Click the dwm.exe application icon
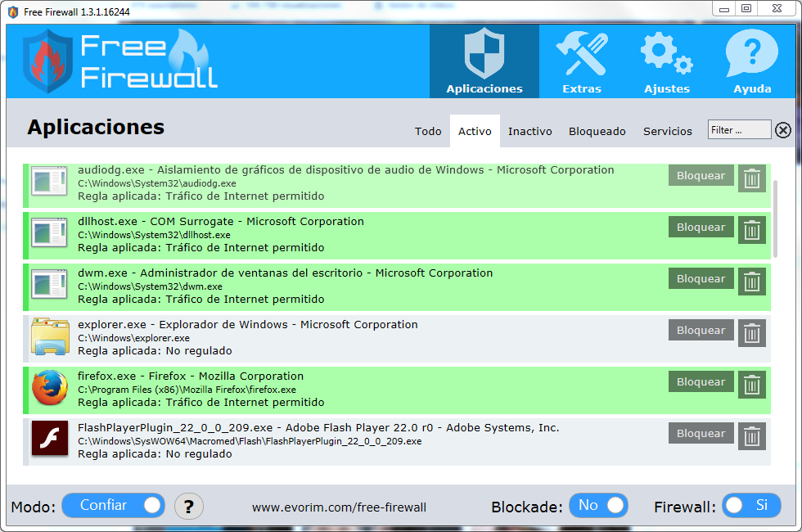Screen dimensions: 802x532 tap(49, 285)
